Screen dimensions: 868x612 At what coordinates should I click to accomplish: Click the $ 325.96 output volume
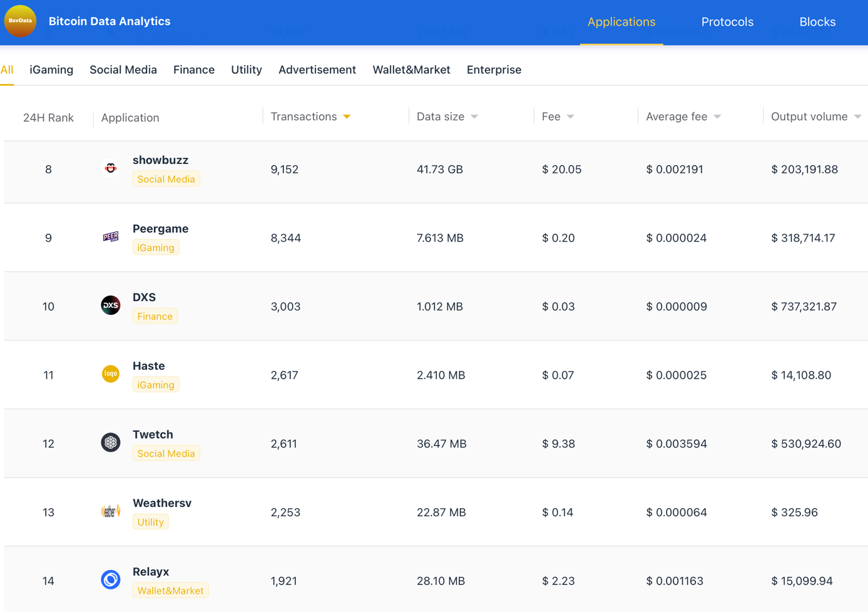(x=794, y=513)
